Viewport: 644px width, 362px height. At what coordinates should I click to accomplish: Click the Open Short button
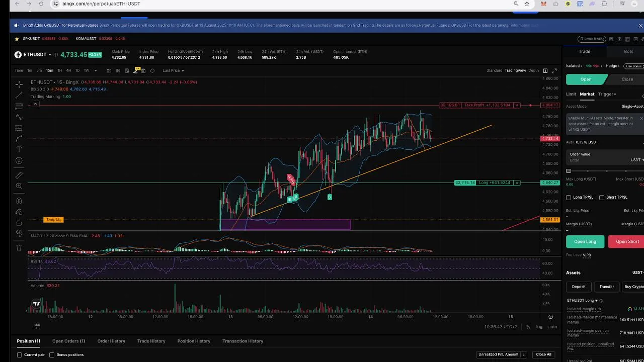(x=627, y=241)
